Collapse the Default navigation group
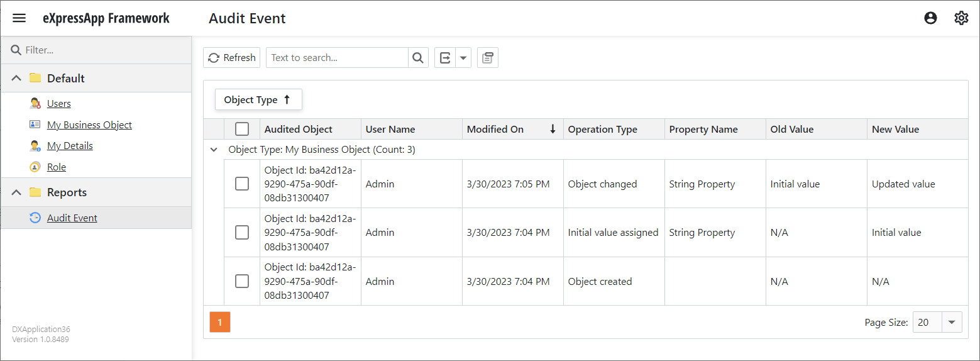The height and width of the screenshot is (361, 980). coord(17,78)
